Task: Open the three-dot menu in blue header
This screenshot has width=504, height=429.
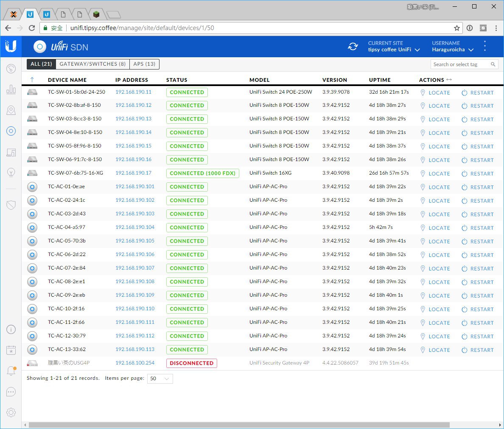Action: click(x=485, y=47)
